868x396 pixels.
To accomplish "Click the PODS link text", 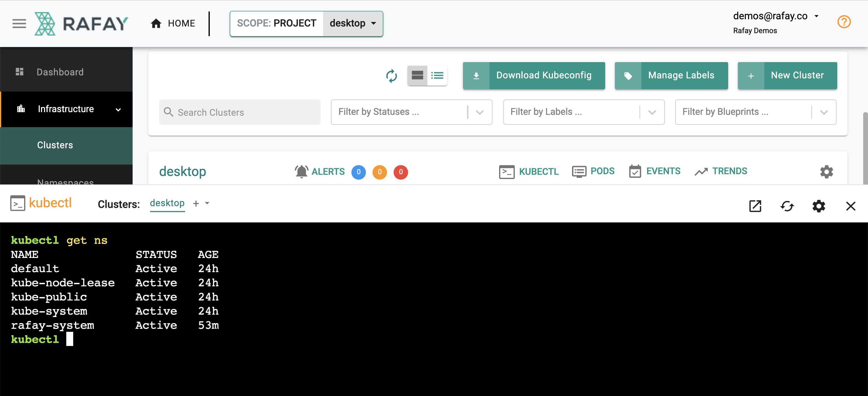I will pos(602,171).
